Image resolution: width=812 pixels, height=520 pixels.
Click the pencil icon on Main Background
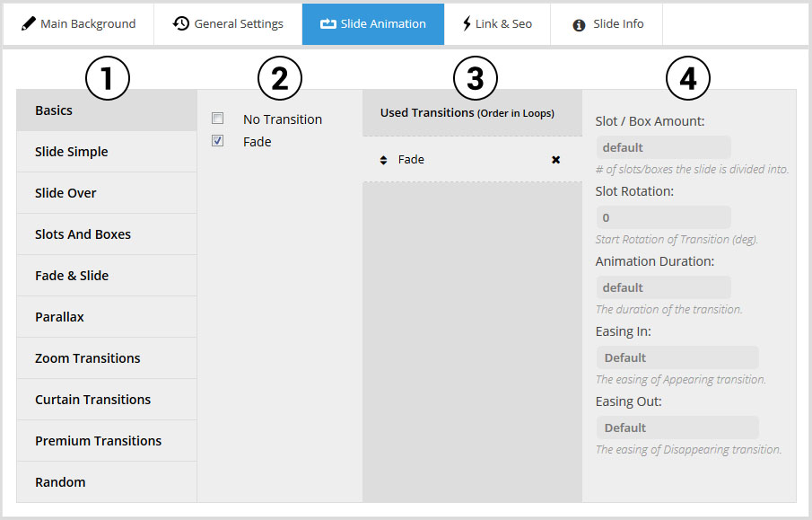(x=29, y=24)
